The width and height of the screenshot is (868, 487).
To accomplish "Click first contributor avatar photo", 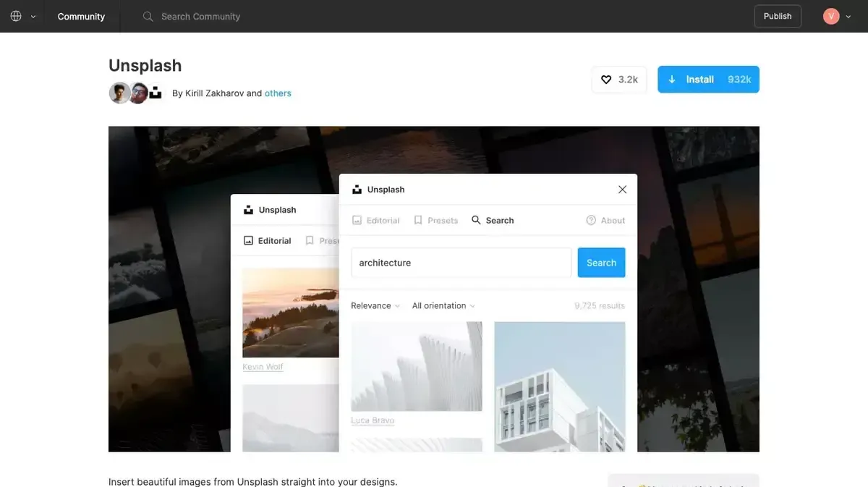I will pyautogui.click(x=119, y=93).
